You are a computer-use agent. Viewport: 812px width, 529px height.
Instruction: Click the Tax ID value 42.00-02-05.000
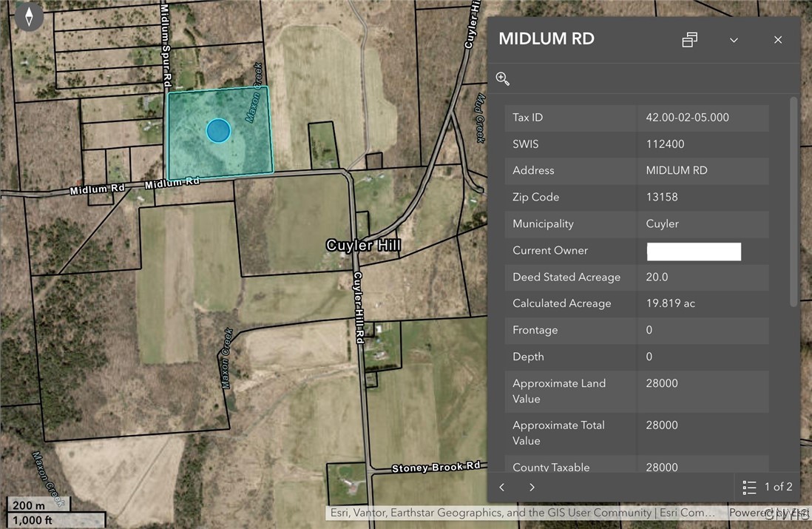click(687, 118)
